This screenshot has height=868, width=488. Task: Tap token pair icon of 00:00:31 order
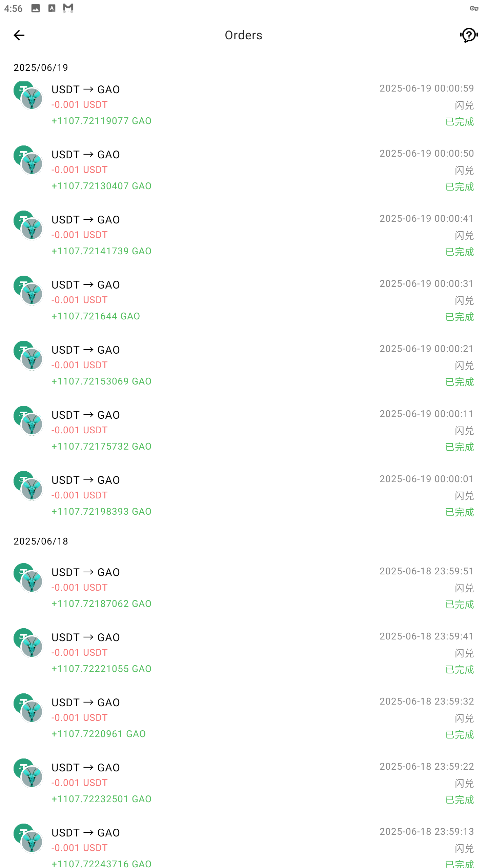coord(28,291)
